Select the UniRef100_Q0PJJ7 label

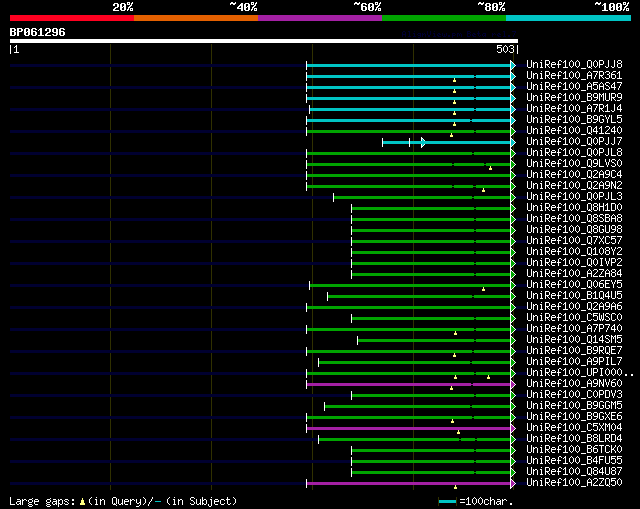pyautogui.click(x=574, y=141)
